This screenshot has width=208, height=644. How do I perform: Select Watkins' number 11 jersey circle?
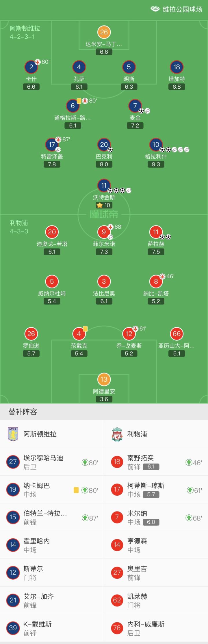[x=104, y=185]
